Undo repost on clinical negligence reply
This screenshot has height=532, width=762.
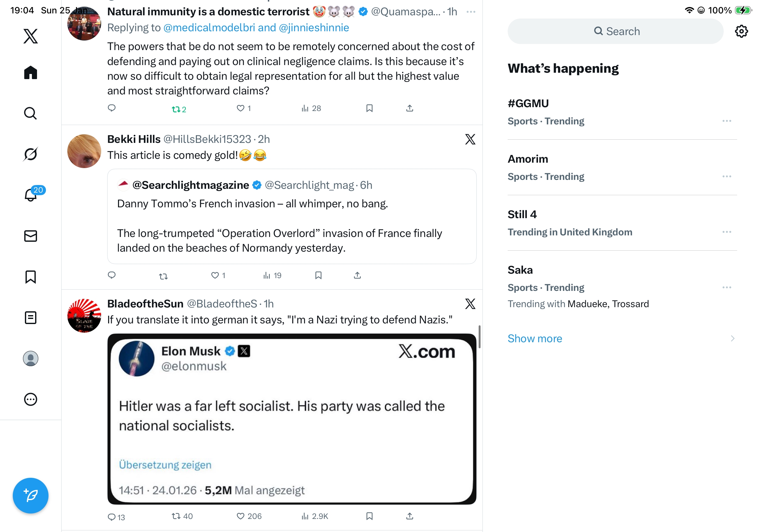(179, 109)
